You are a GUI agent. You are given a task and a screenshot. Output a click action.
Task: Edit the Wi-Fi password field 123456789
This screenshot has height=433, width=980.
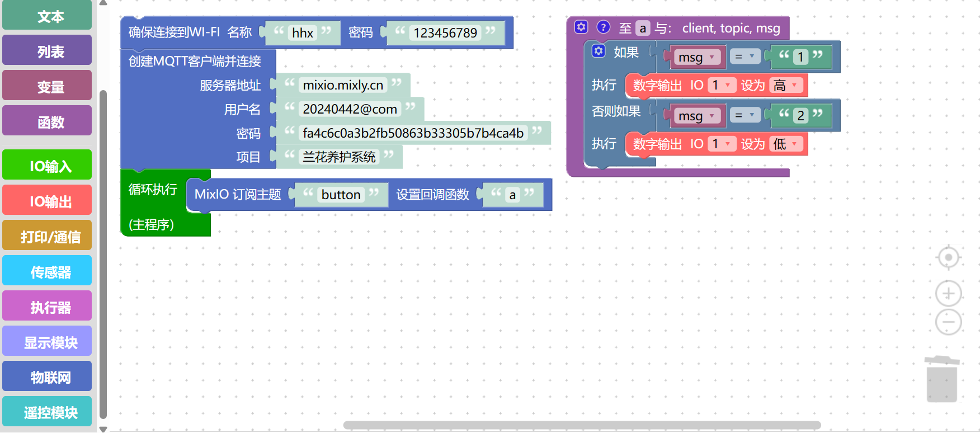[445, 33]
